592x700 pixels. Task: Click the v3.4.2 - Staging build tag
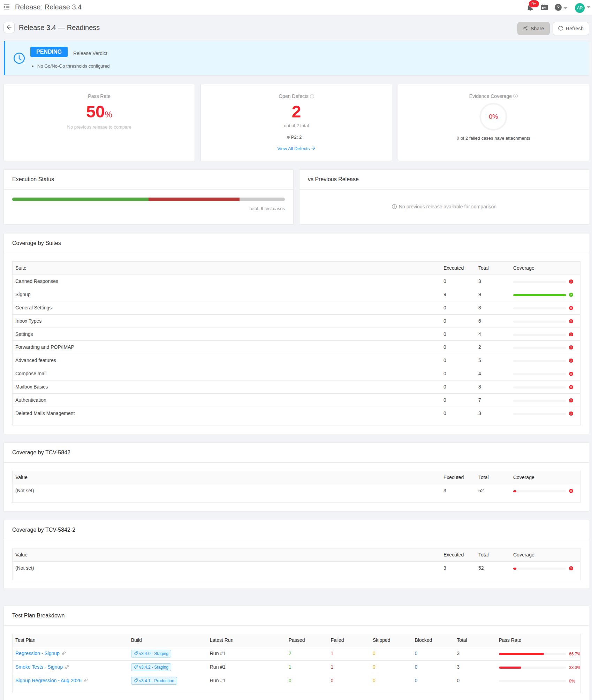point(151,667)
